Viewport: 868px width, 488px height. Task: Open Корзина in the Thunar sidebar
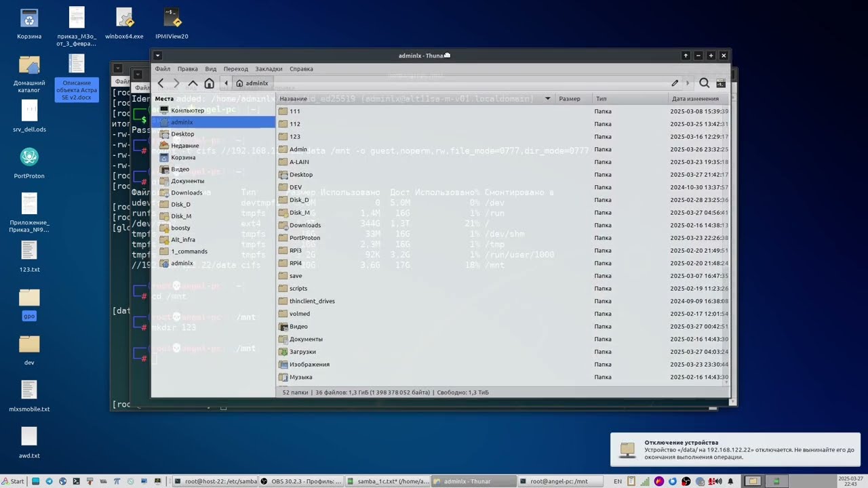click(x=213, y=157)
